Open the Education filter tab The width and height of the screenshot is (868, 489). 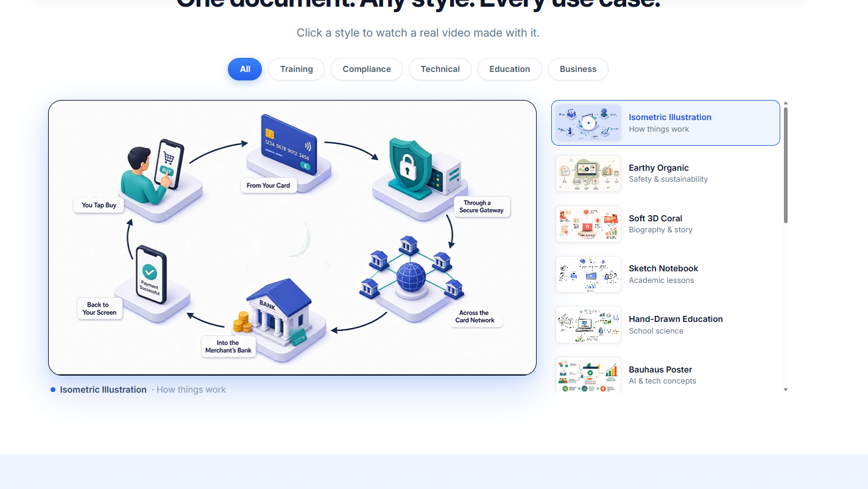[510, 70]
